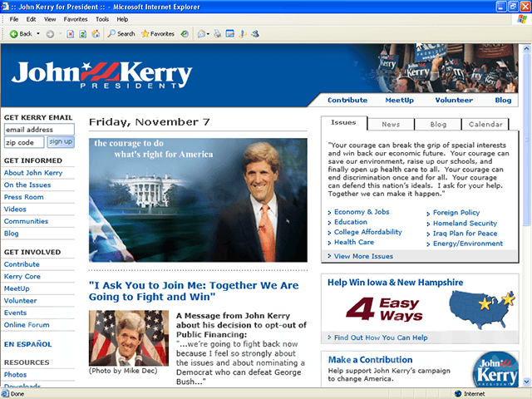Viewport: 532px width, 399px height.
Task: Open the College Affordability issue link
Action: tap(367, 232)
